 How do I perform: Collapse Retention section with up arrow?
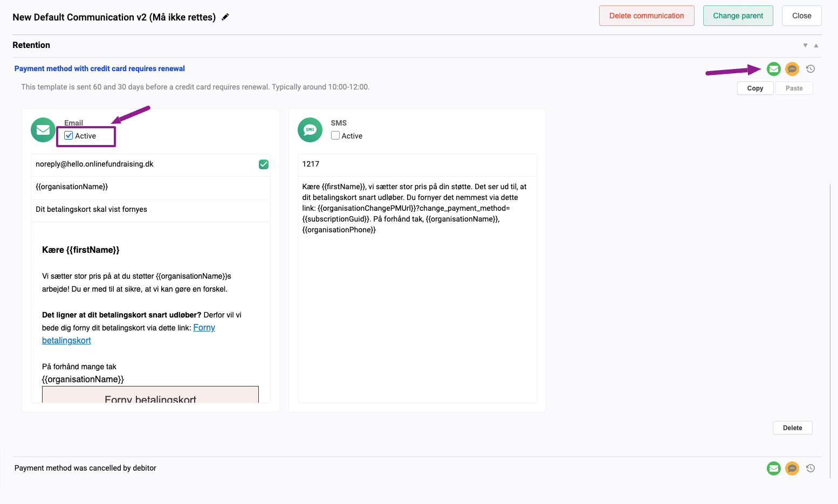[x=816, y=46]
